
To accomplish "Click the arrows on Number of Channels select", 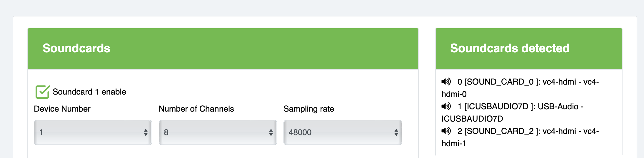I will pyautogui.click(x=271, y=132).
